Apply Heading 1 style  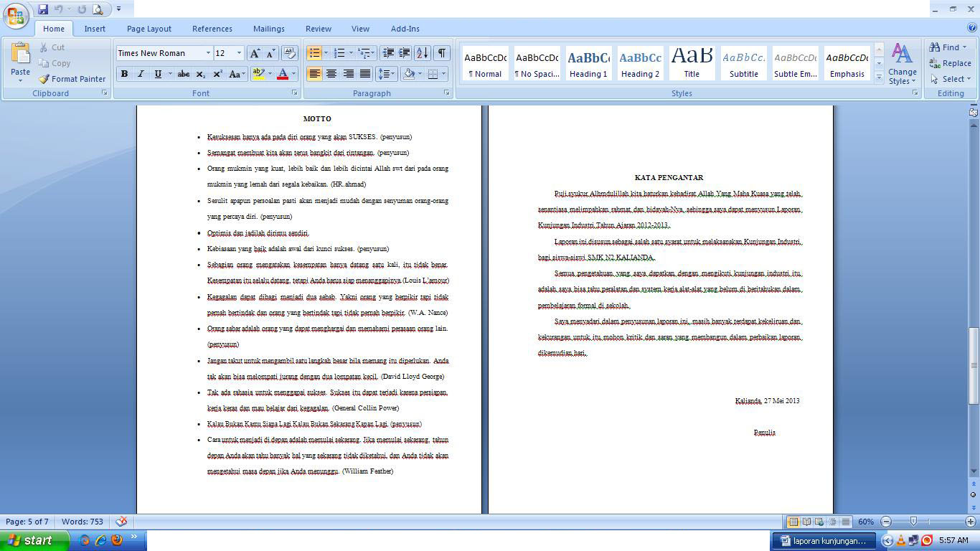click(588, 63)
